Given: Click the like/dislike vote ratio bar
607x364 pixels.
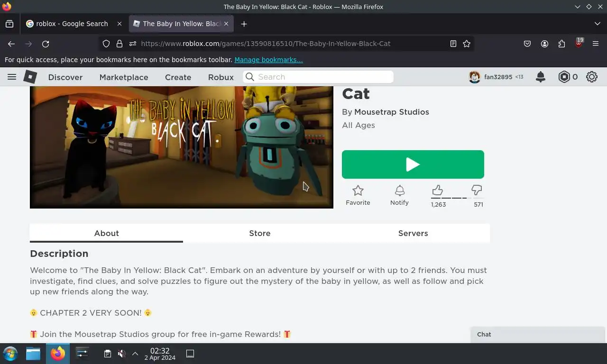Looking at the screenshot, I should [457, 198].
